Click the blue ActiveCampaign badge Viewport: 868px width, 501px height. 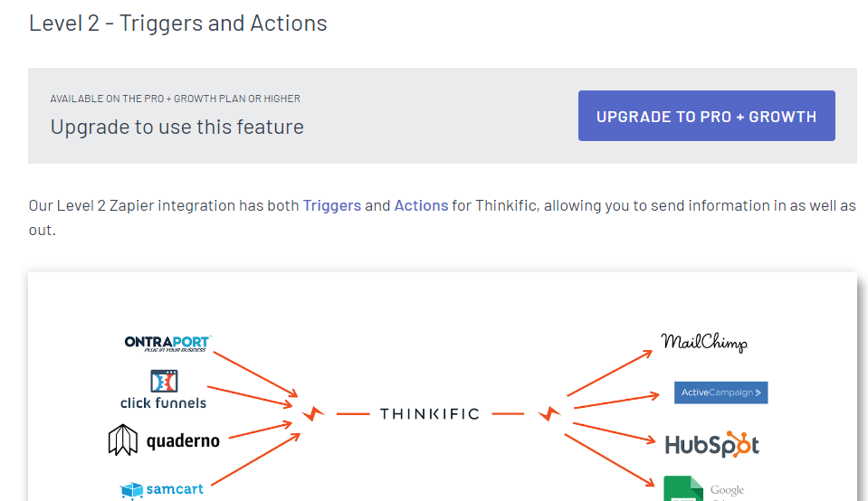pos(720,392)
